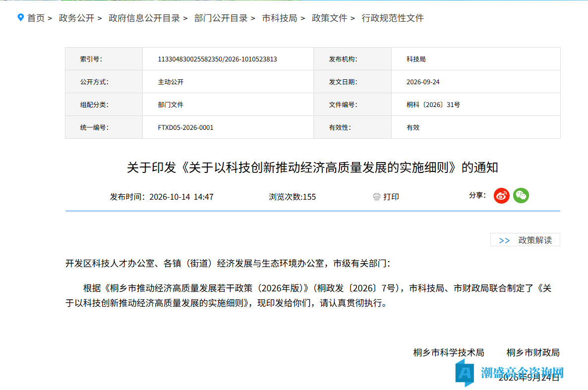Open 行政规范性文件 breadcrumb link
588x390 pixels.
[x=393, y=18]
